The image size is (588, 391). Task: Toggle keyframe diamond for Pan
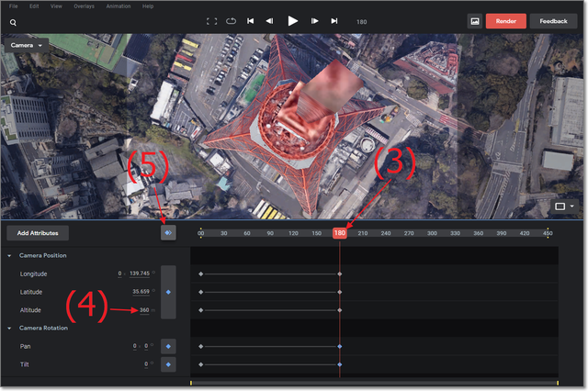168,346
